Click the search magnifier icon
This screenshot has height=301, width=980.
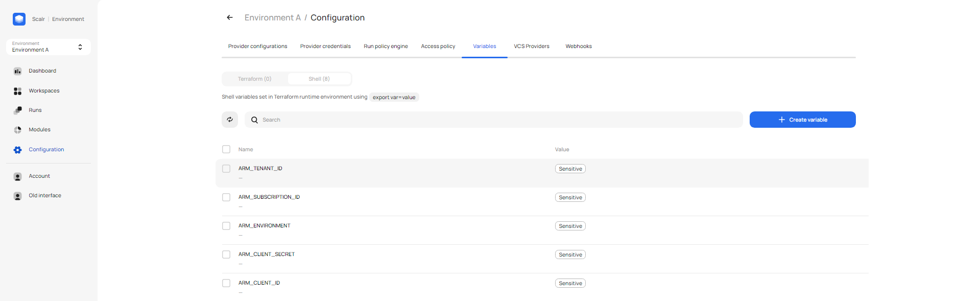click(x=254, y=120)
